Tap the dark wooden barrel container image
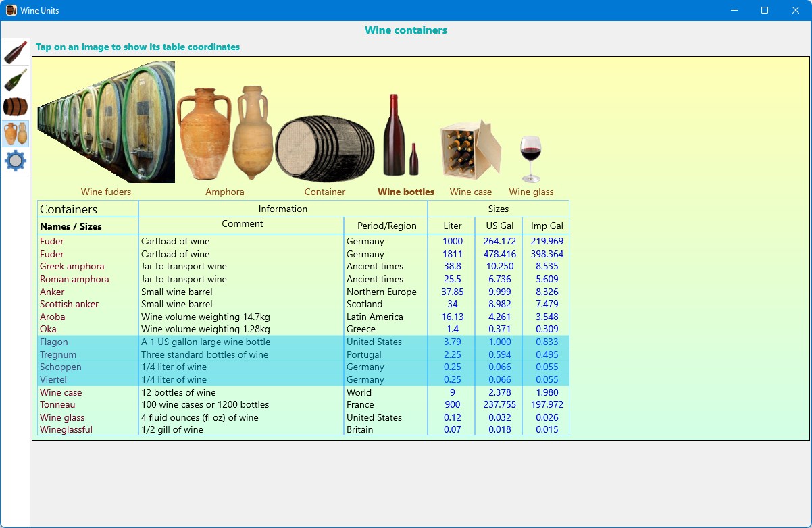Viewport: 812px width, 528px height. click(325, 149)
